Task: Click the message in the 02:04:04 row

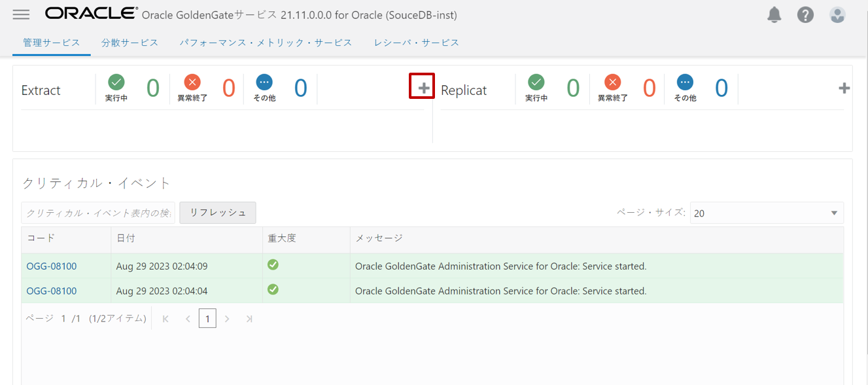Action: tap(500, 291)
